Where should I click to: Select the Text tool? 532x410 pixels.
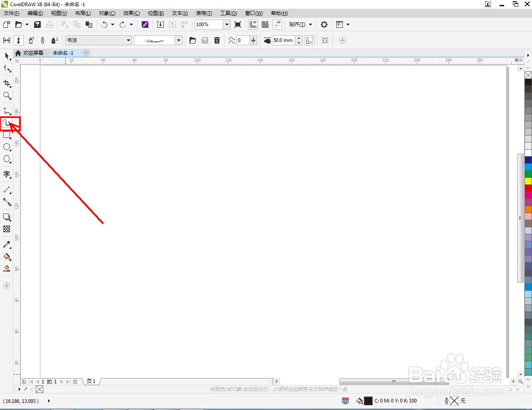tap(7, 174)
